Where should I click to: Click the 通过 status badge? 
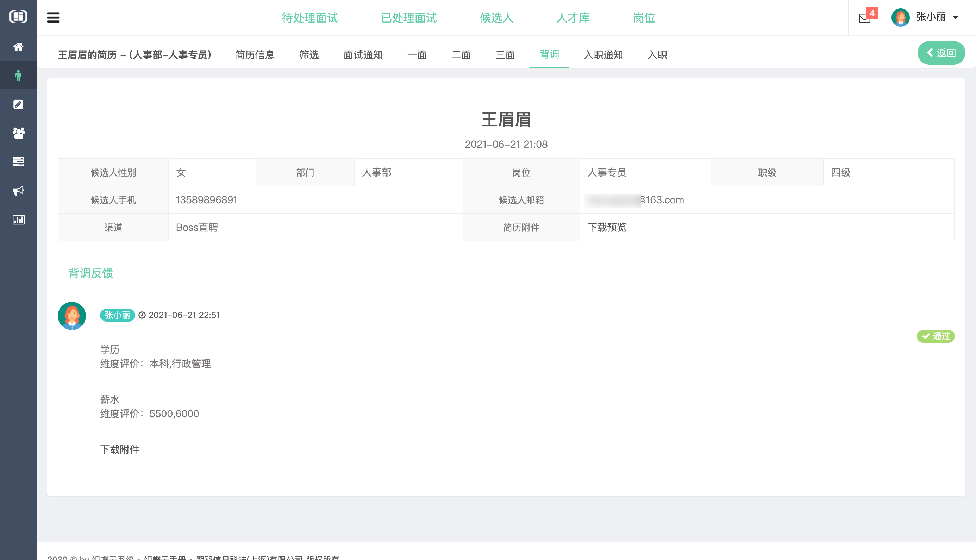pos(936,336)
